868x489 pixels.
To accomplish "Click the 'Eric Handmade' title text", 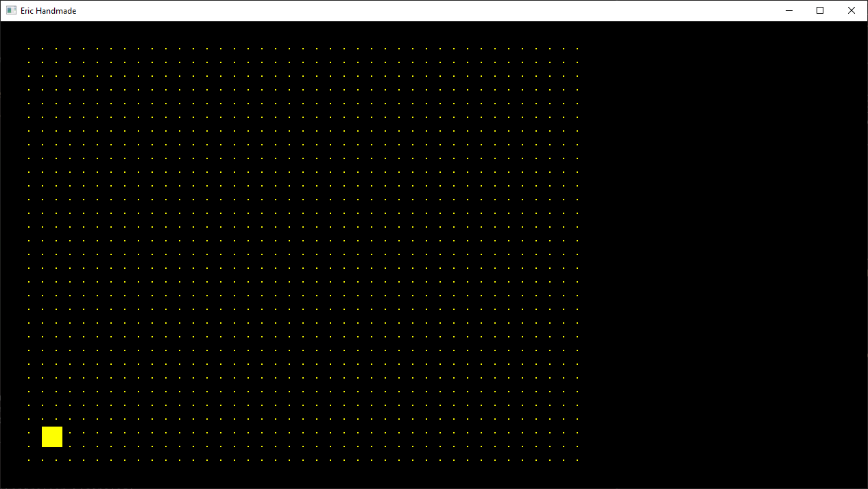I will point(49,11).
